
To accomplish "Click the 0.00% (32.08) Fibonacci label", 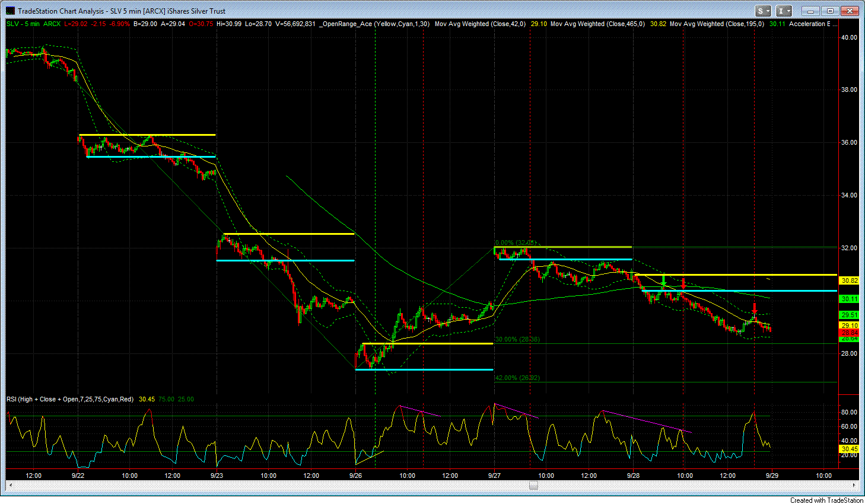I will [516, 243].
